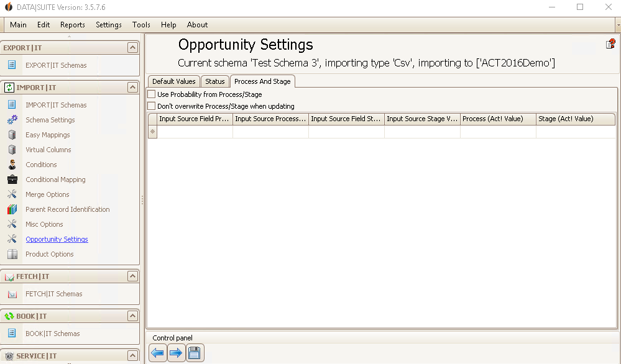
Task: Click the Merge Options tools icon
Action: [12, 194]
